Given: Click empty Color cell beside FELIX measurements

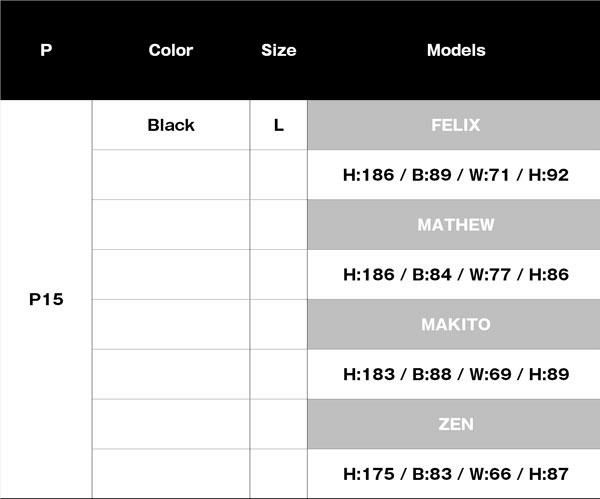Looking at the screenshot, I should pyautogui.click(x=171, y=175).
